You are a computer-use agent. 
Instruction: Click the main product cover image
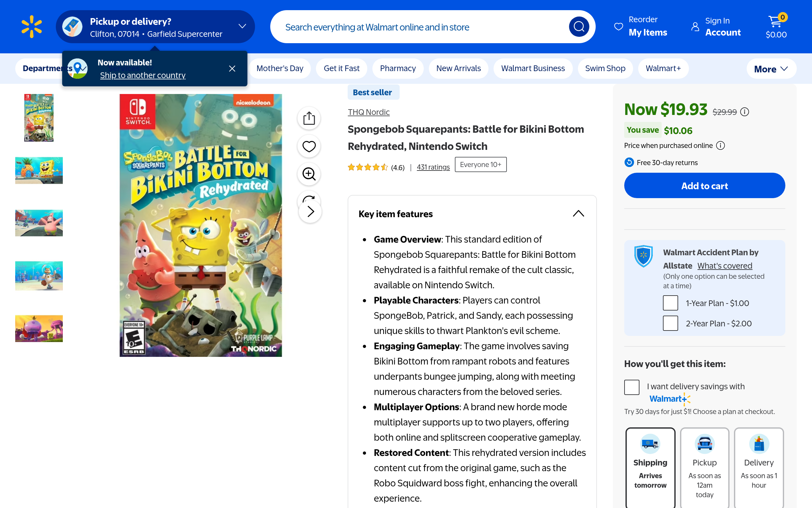201,225
